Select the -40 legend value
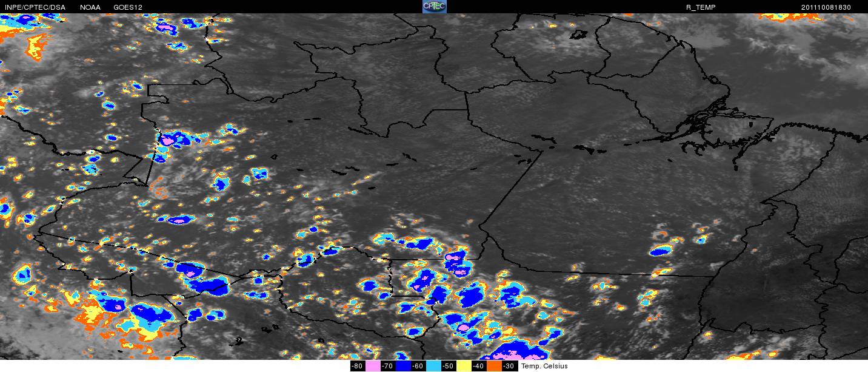This screenshot has height=372, width=868. 479,366
